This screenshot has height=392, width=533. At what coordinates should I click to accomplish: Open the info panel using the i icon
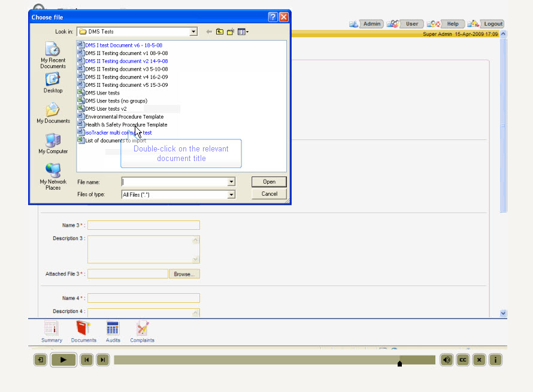pyautogui.click(x=495, y=360)
